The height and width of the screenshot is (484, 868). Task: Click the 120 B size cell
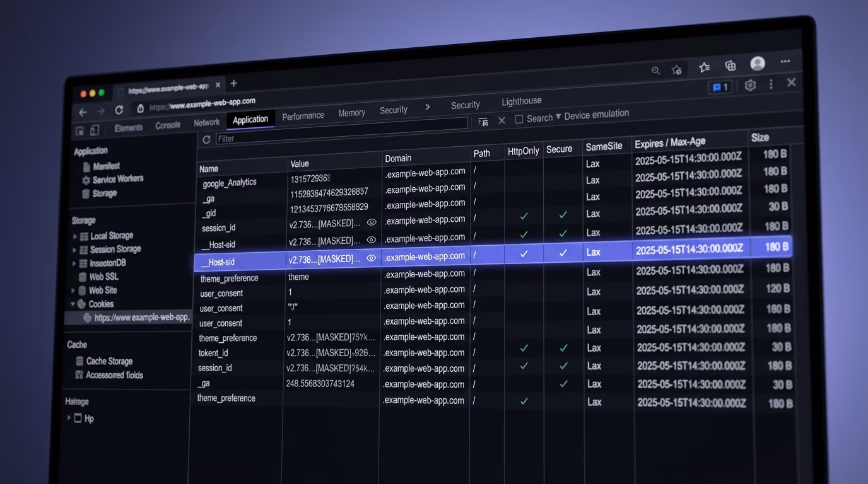[778, 289]
